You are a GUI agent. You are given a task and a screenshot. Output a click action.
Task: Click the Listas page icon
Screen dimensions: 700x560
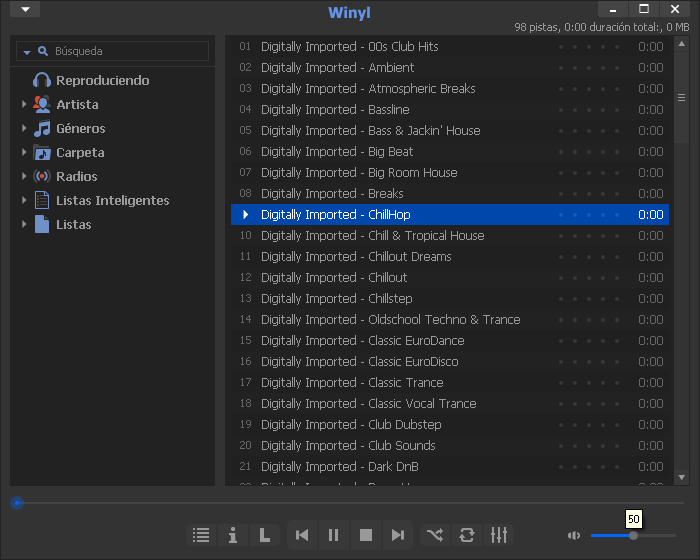pos(42,224)
